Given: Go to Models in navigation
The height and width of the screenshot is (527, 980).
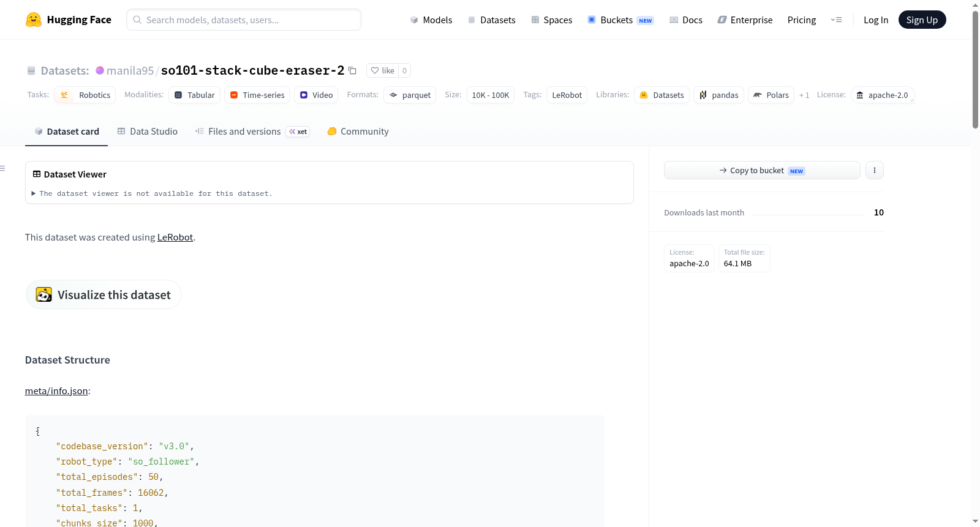Looking at the screenshot, I should [x=431, y=20].
